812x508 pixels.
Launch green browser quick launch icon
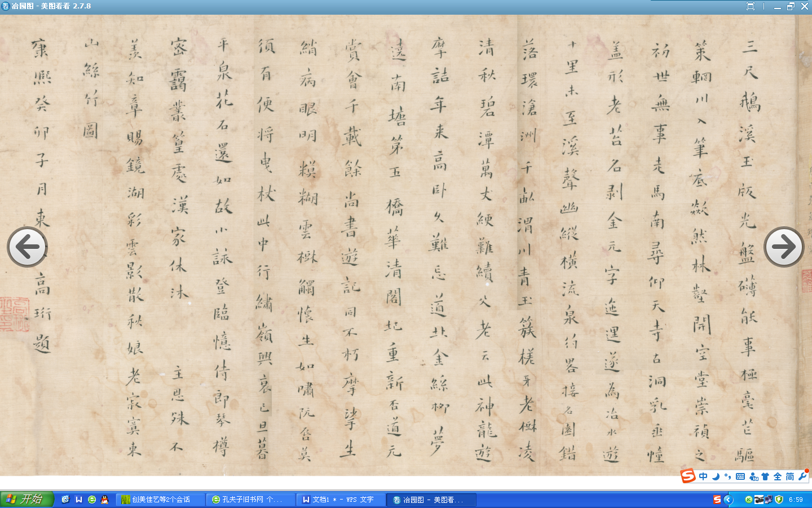[92, 500]
